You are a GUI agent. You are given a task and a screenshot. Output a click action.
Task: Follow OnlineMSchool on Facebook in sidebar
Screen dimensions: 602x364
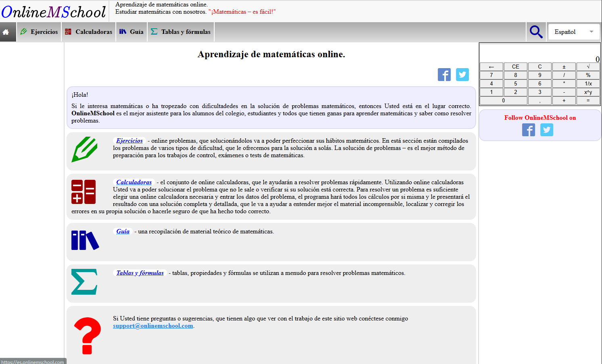tap(529, 130)
